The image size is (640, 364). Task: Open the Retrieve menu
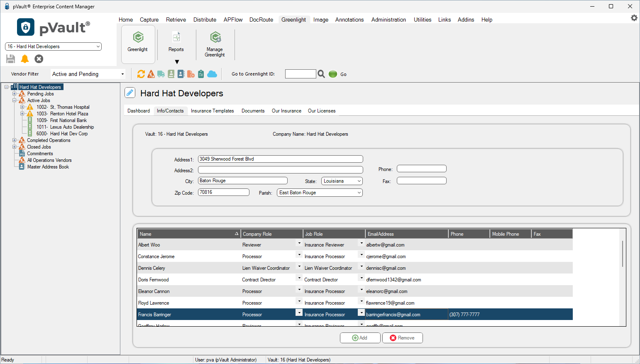(x=176, y=20)
